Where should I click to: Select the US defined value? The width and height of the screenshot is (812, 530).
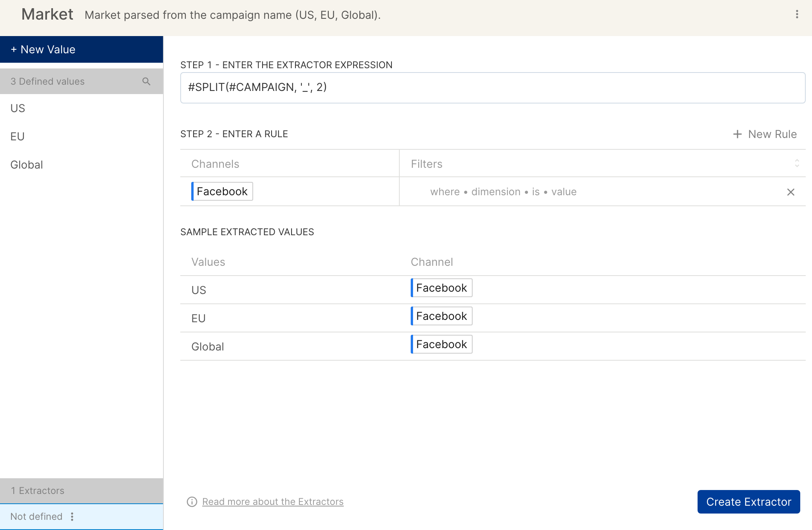tap(82, 108)
